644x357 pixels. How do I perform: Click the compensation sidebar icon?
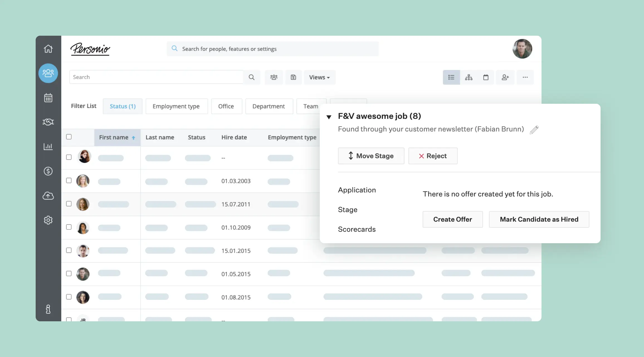pos(48,172)
